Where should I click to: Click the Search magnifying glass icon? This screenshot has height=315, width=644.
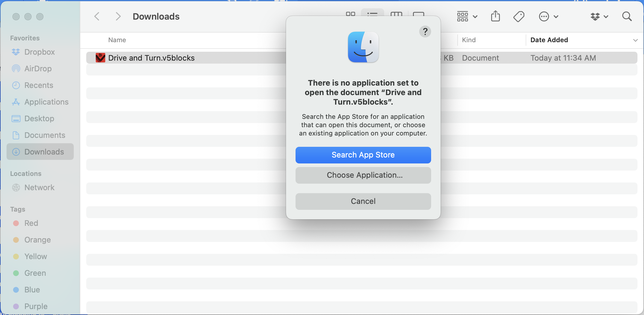(627, 16)
